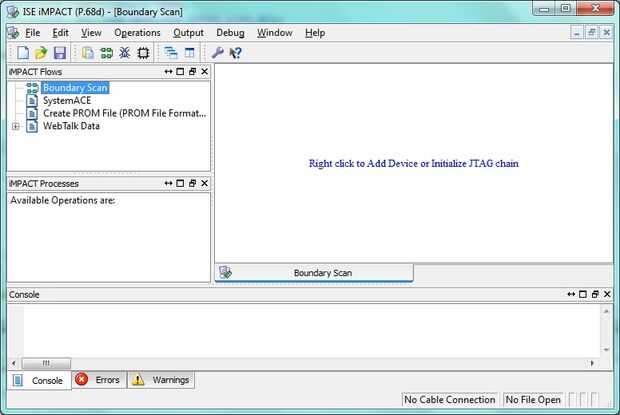This screenshot has height=415, width=620.
Task: Close the inner Boundary Scan document window
Action: click(x=606, y=33)
